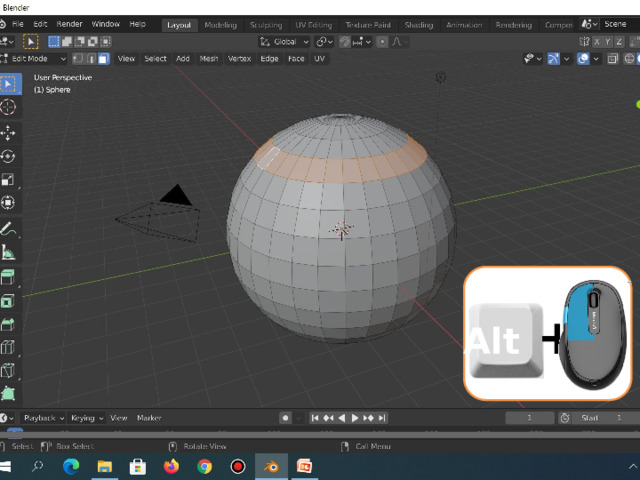Screen dimensions: 640x480
Task: Open the File menu
Action: (18, 24)
